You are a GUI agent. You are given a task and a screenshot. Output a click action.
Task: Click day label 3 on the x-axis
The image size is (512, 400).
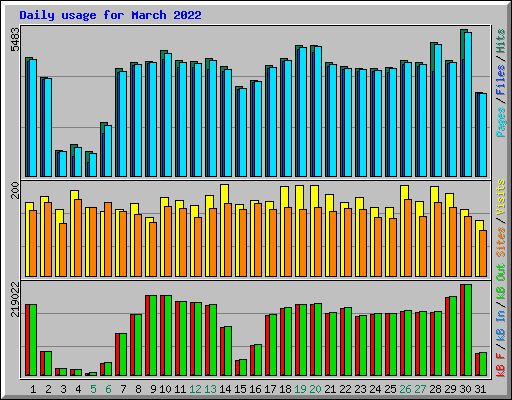(x=63, y=389)
